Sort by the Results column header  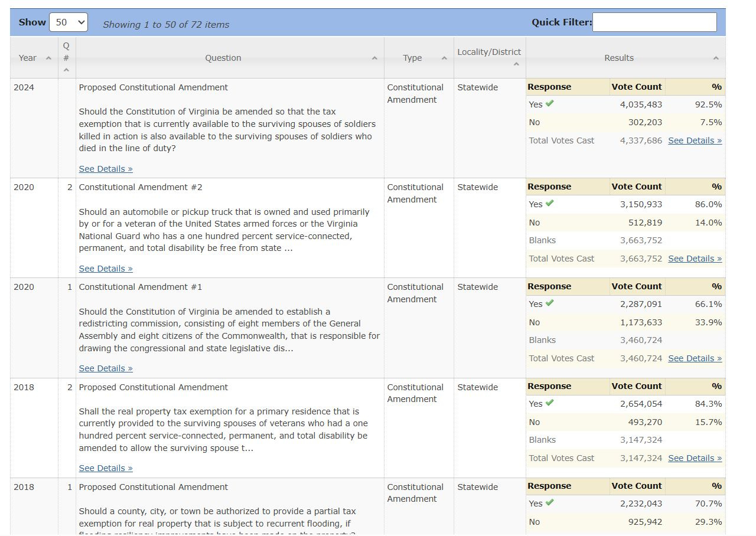point(625,58)
